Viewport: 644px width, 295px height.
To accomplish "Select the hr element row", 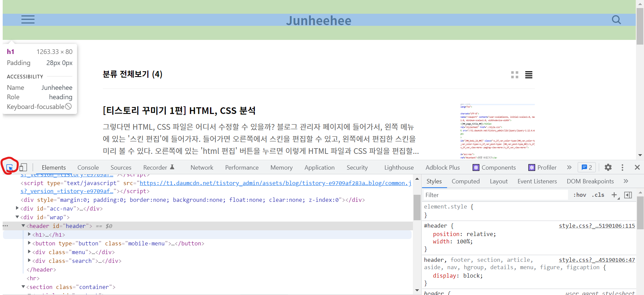I will click(33, 278).
